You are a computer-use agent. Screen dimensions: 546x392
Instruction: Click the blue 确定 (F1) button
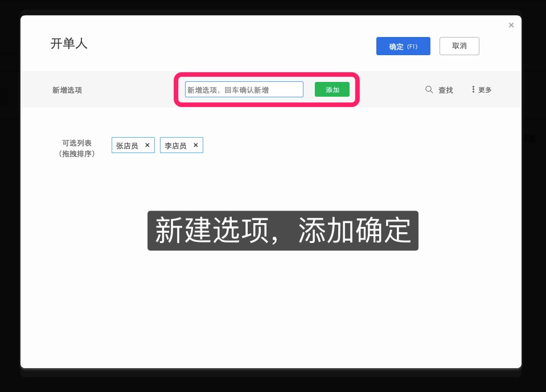(403, 46)
